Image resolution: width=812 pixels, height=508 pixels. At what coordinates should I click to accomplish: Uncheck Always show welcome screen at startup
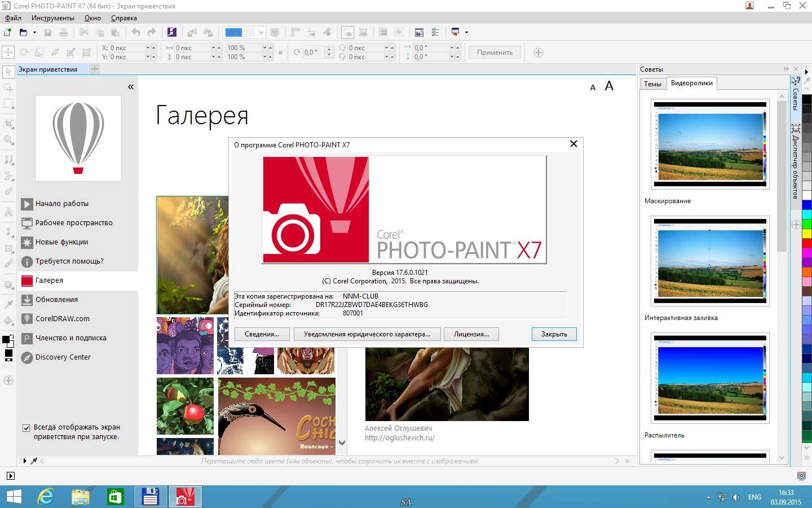26,428
